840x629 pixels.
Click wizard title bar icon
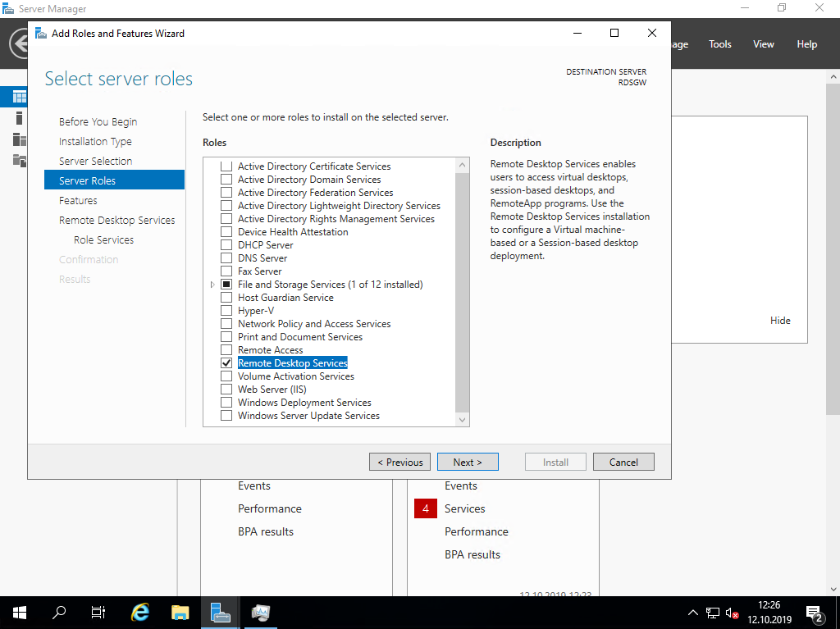(x=41, y=34)
